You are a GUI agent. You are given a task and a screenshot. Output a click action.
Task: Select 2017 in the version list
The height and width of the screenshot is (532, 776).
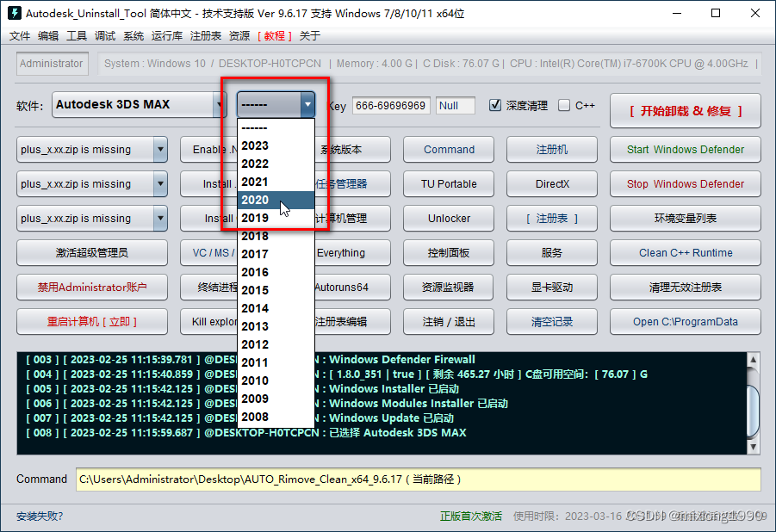pyautogui.click(x=276, y=254)
